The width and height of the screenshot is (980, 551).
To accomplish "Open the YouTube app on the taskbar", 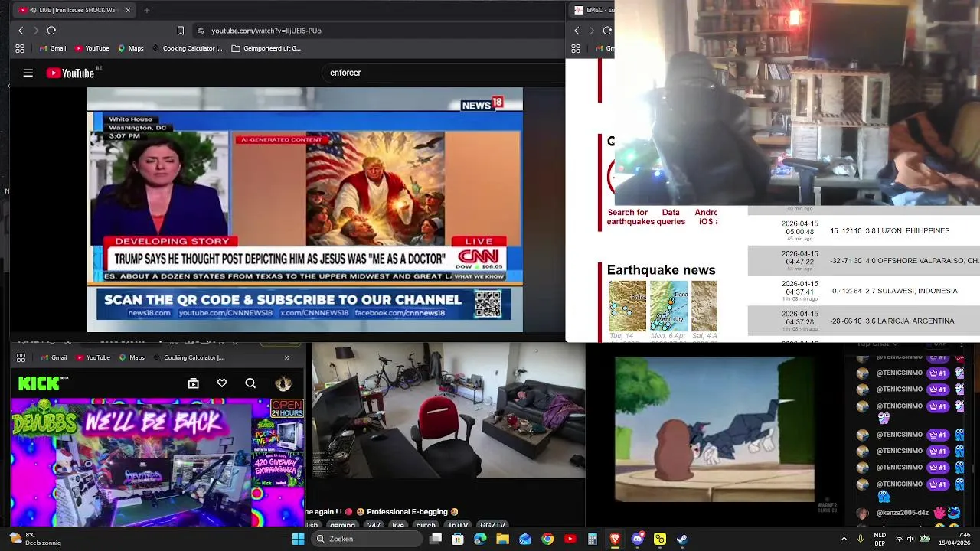I will (570, 539).
